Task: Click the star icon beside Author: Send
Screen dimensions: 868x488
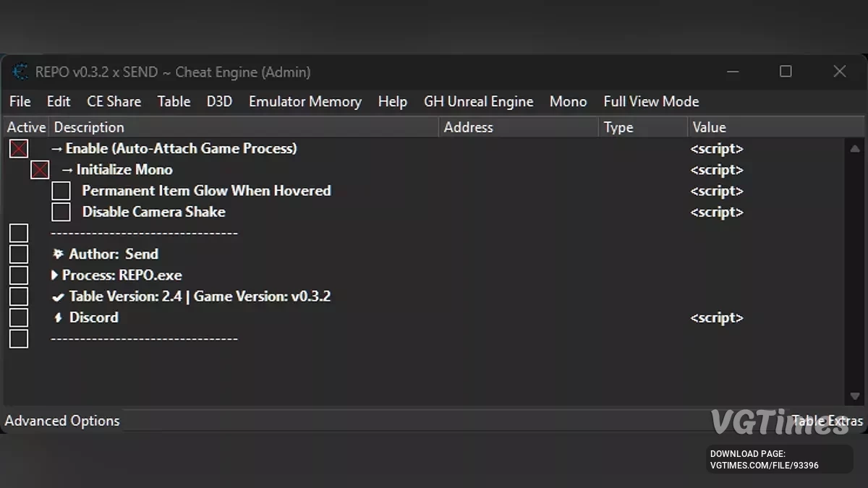Action: [57, 254]
